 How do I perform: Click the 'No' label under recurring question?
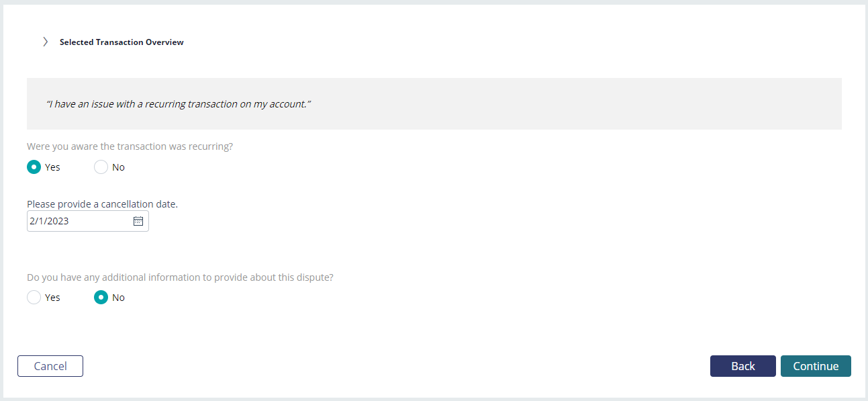(x=118, y=167)
